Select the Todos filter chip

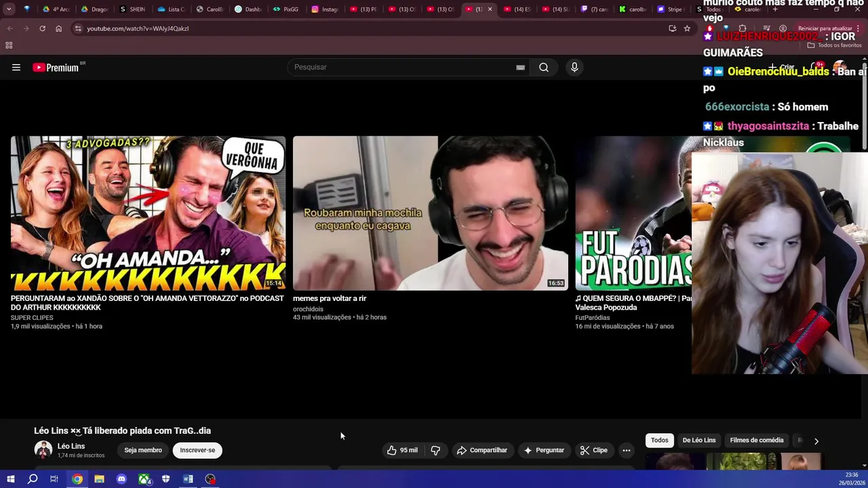tap(660, 441)
